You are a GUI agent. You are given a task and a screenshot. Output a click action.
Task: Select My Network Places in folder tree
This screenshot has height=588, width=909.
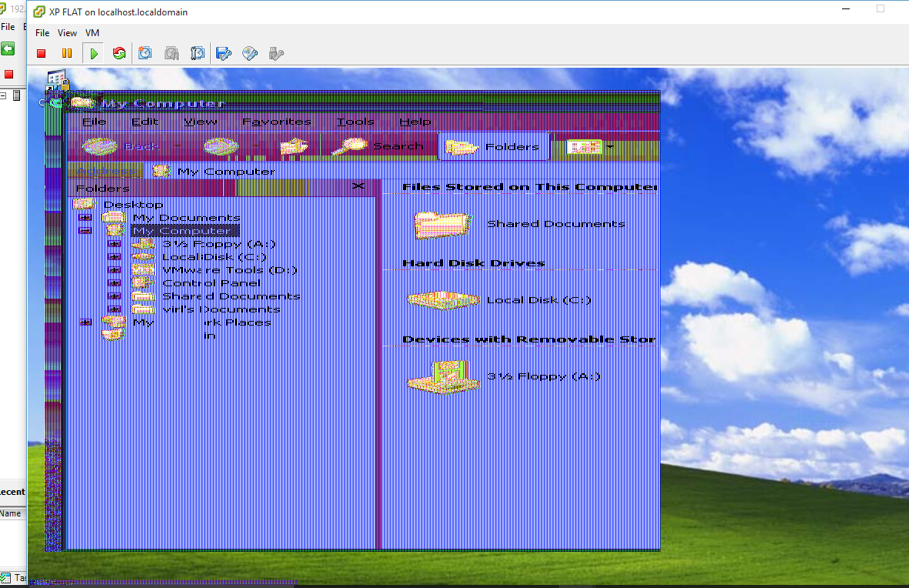point(202,322)
